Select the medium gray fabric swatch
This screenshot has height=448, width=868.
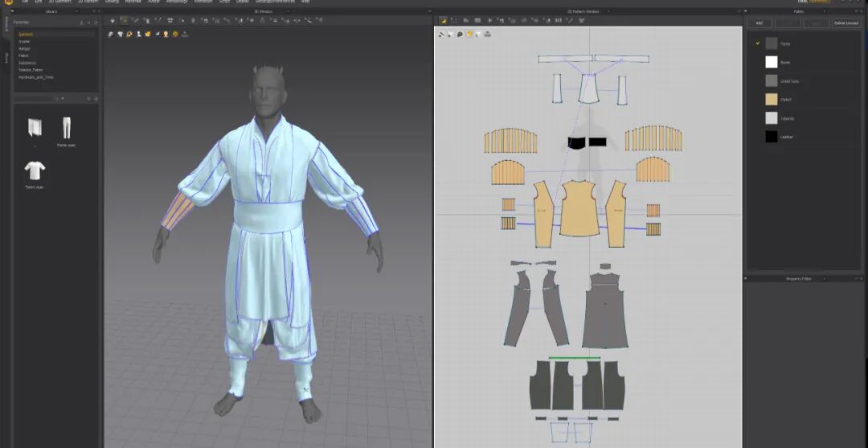pyautogui.click(x=771, y=81)
